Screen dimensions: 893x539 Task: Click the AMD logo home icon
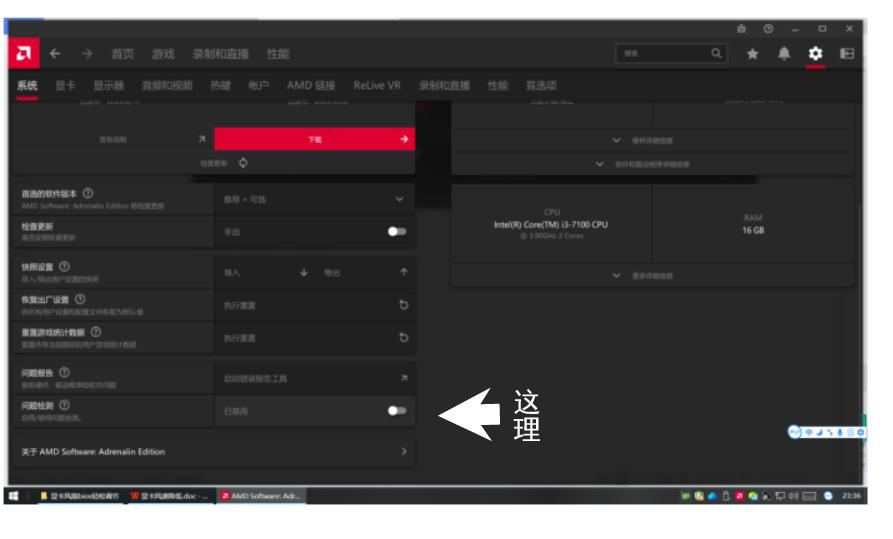tap(24, 54)
